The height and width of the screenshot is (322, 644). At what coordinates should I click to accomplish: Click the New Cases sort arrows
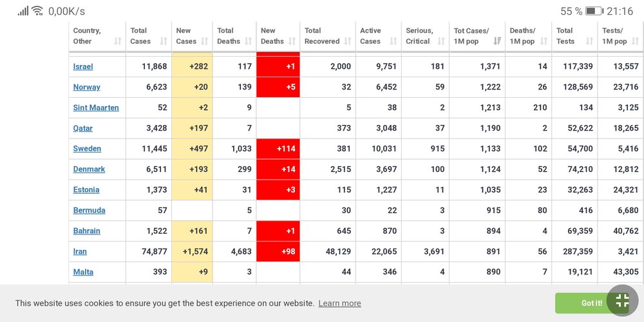pos(205,41)
